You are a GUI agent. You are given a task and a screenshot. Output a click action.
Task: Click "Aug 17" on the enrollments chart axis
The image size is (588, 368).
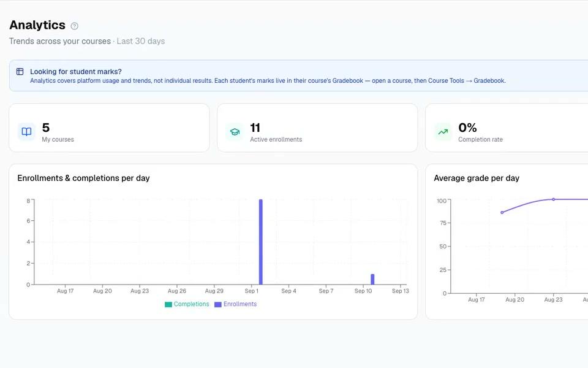point(66,291)
